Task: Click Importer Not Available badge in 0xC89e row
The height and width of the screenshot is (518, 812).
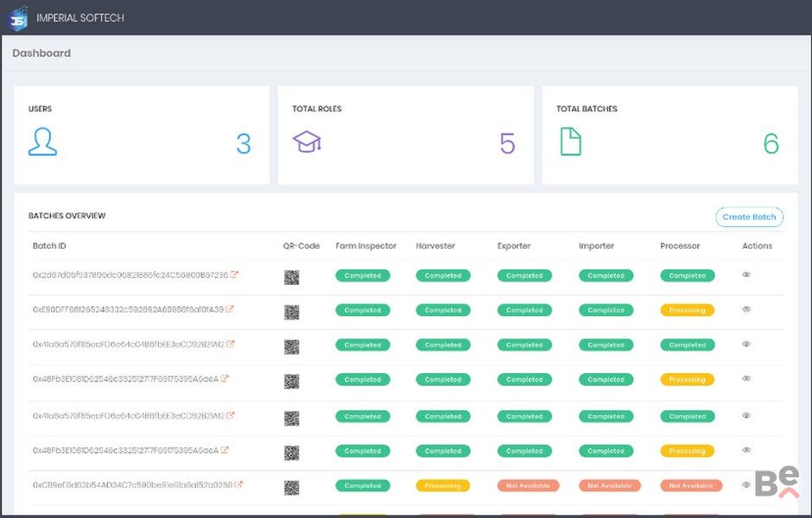Action: 610,486
